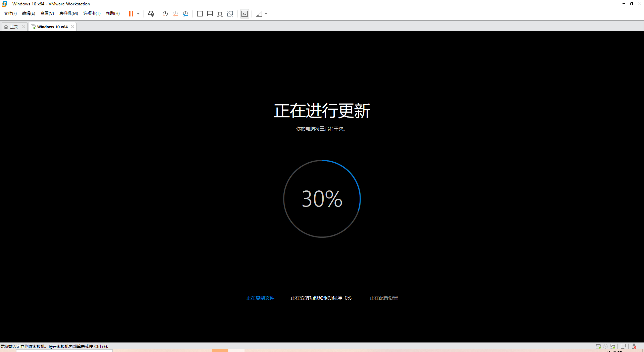644x352 pixels.
Task: Open the snapshot manager
Action: pos(185,14)
